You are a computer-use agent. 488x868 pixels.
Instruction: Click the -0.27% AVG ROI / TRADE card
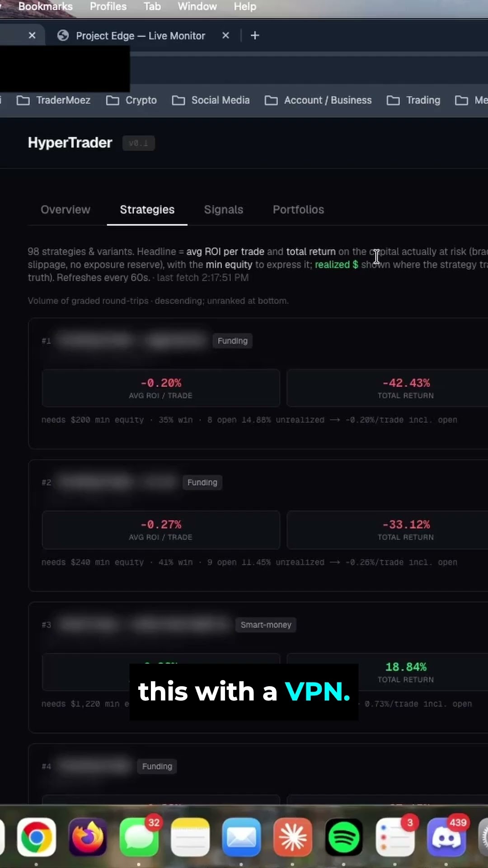pos(161,530)
